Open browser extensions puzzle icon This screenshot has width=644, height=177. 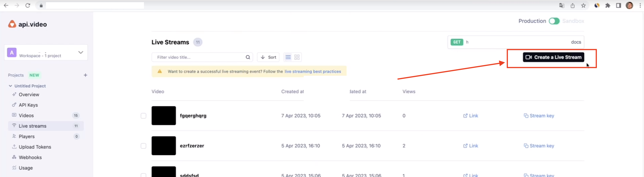(608, 6)
